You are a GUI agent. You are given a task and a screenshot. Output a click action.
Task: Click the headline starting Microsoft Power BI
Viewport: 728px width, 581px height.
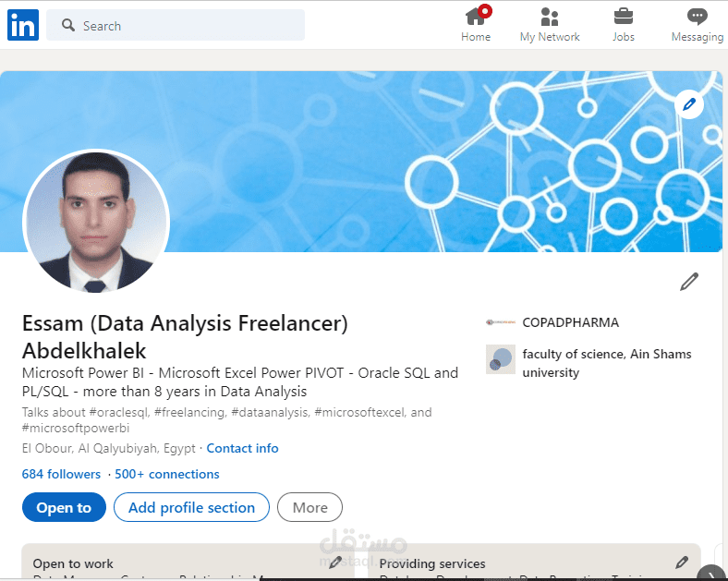click(240, 381)
